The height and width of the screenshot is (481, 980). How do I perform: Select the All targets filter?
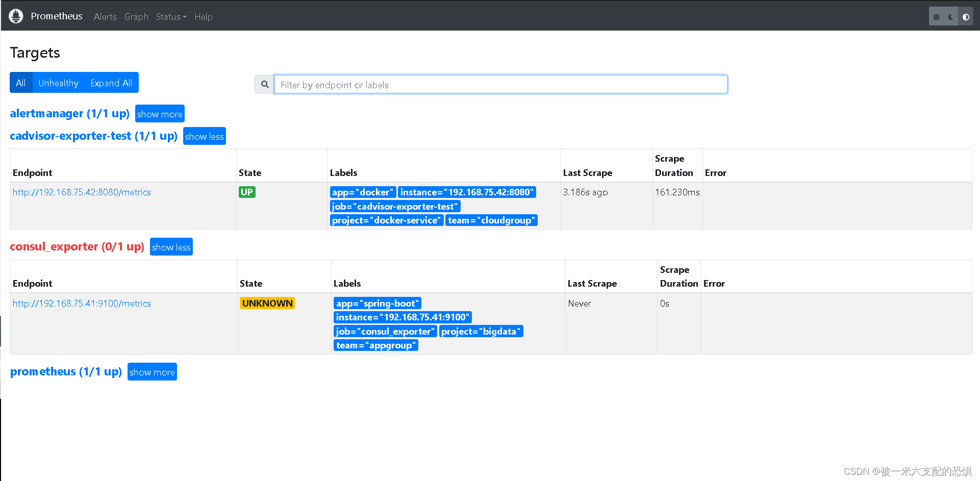tap(21, 83)
